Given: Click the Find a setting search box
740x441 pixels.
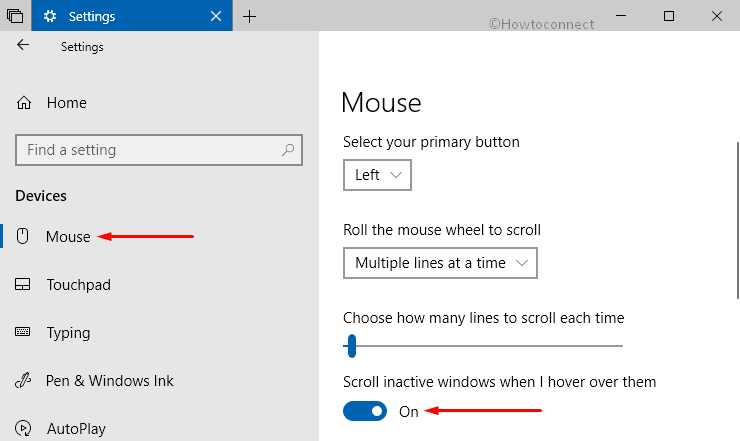Looking at the screenshot, I should tap(159, 150).
